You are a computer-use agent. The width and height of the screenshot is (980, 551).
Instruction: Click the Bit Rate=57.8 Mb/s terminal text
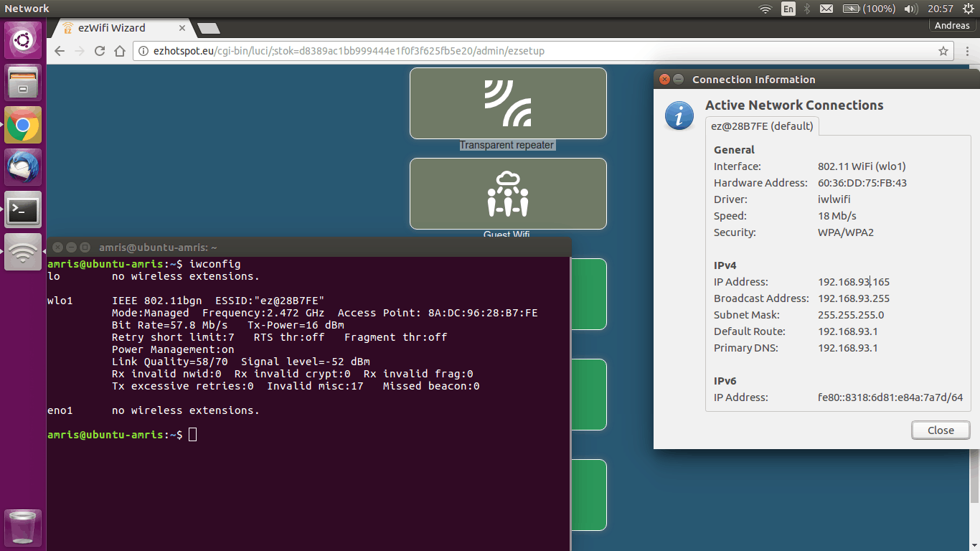pos(170,325)
